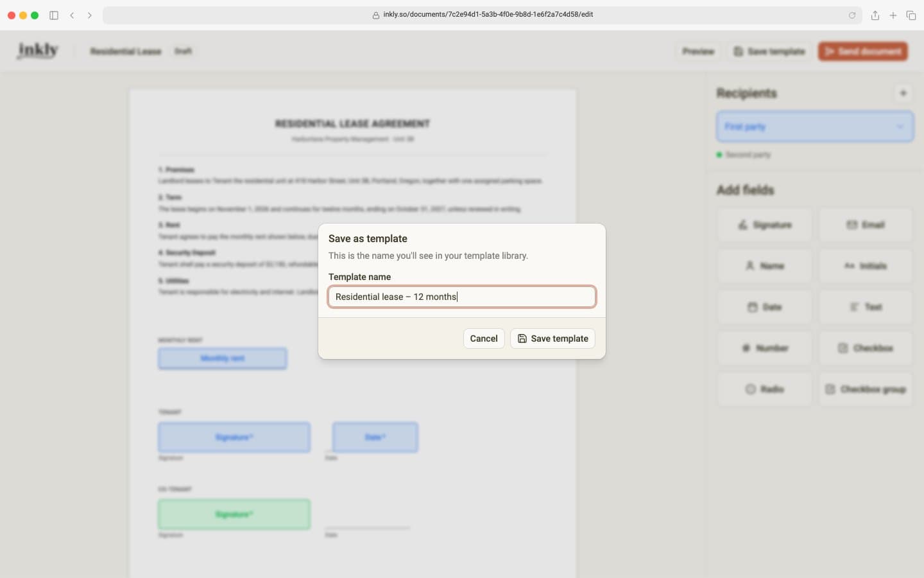Add a Checkbox field from Add fields
Image resolution: width=924 pixels, height=578 pixels.
coord(866,348)
